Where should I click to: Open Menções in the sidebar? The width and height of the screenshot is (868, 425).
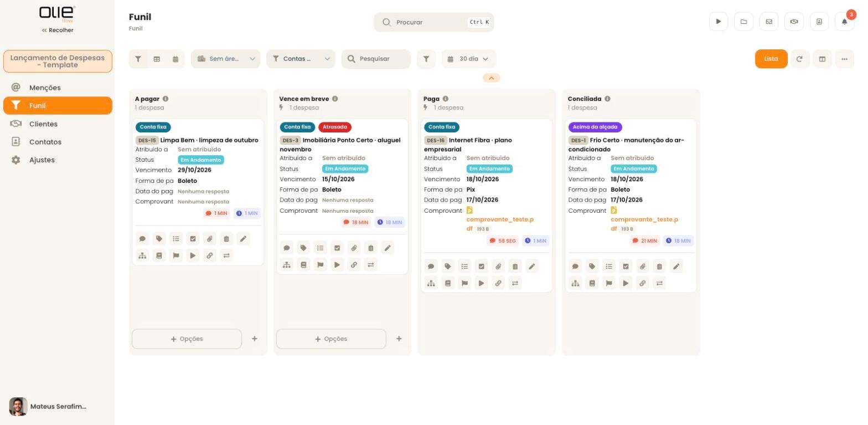point(58,88)
